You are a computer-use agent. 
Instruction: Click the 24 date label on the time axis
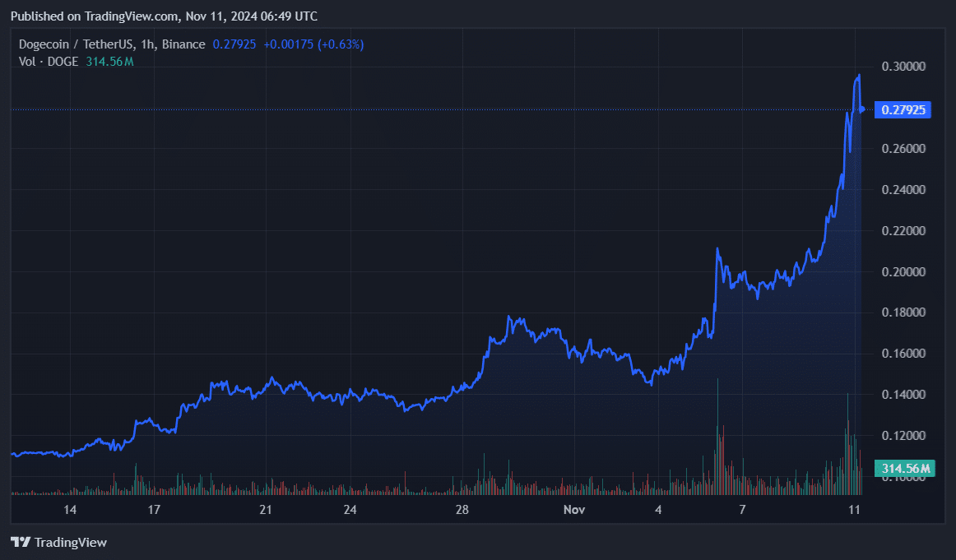tap(350, 509)
